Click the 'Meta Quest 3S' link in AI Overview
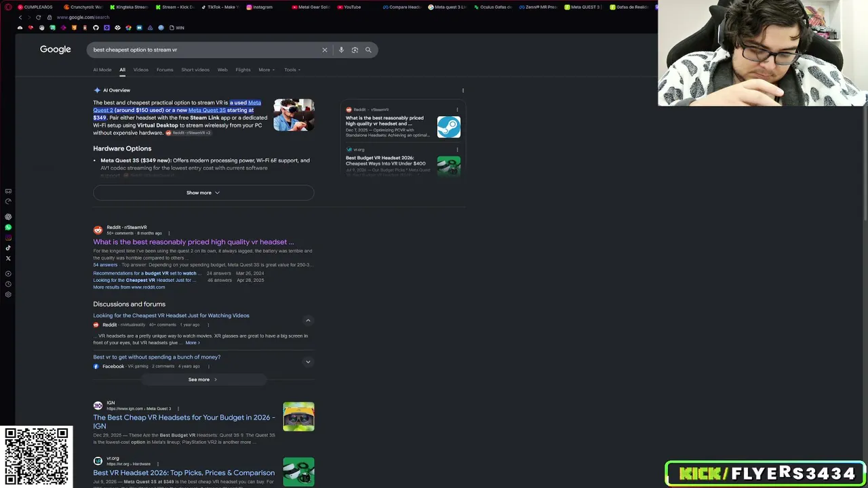 click(207, 110)
